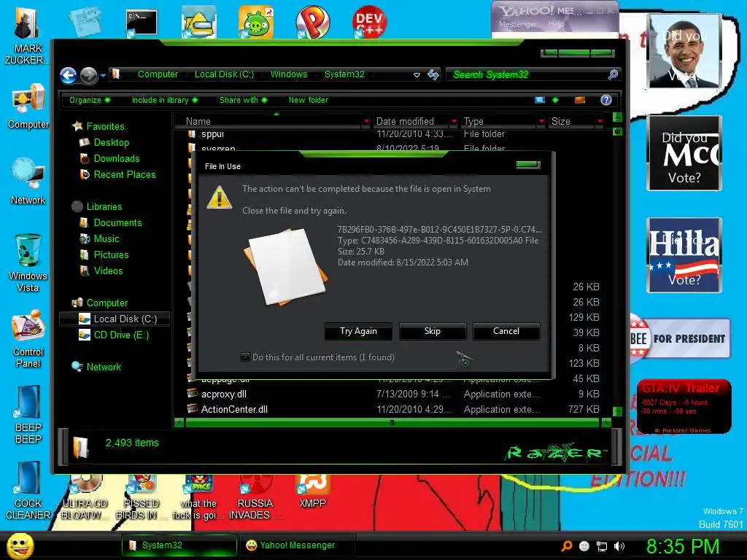Click the green horizontal scrollbar
The height and width of the screenshot is (560, 747).
pos(392,422)
